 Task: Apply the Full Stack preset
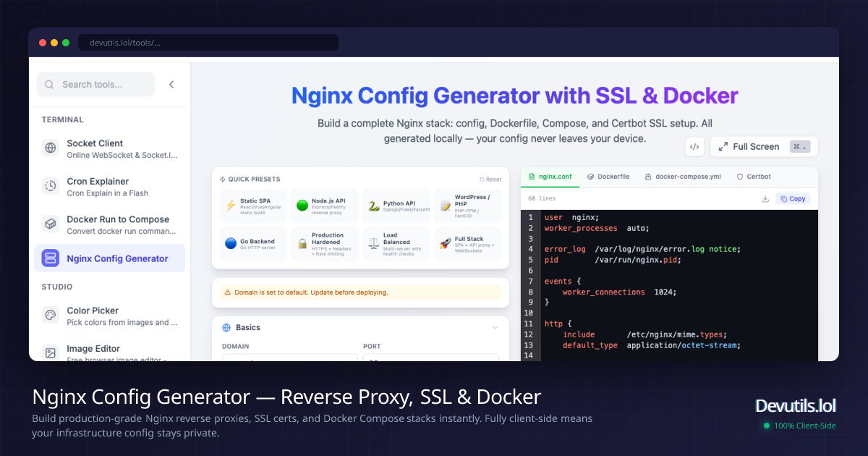[x=468, y=244]
